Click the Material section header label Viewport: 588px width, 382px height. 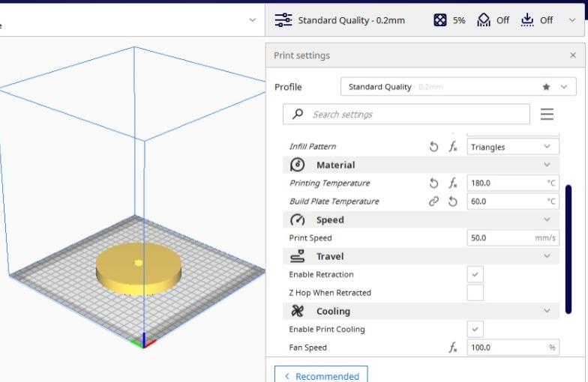coord(336,165)
